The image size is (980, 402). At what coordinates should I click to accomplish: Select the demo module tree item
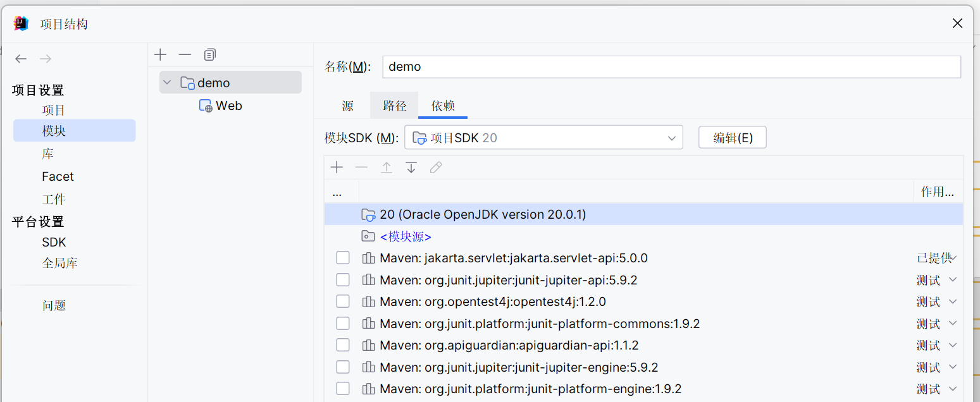tap(230, 83)
